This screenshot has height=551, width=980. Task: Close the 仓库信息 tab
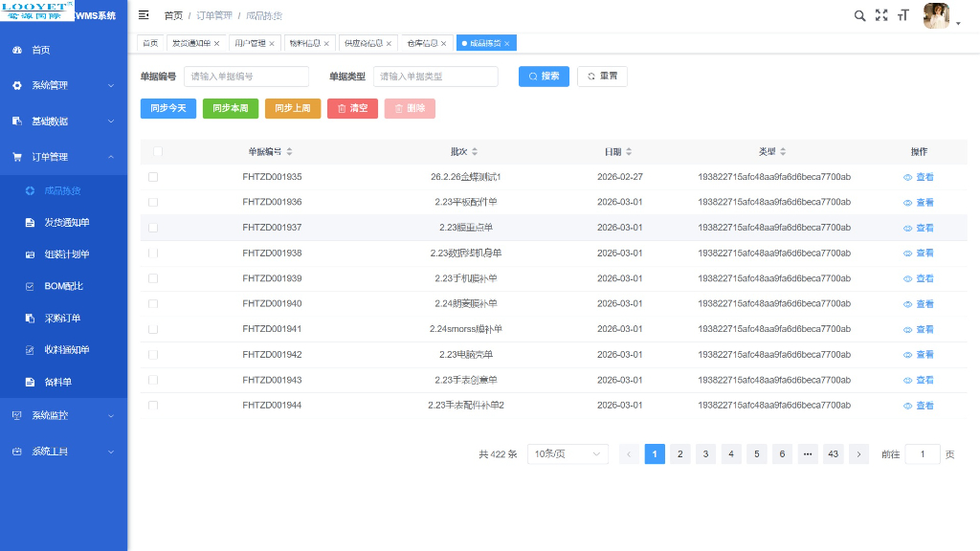pyautogui.click(x=441, y=42)
